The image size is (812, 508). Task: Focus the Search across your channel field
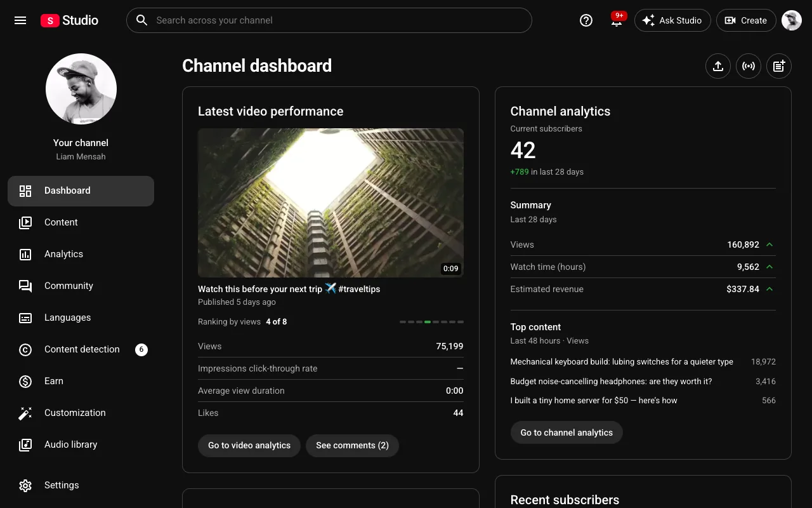point(329,20)
